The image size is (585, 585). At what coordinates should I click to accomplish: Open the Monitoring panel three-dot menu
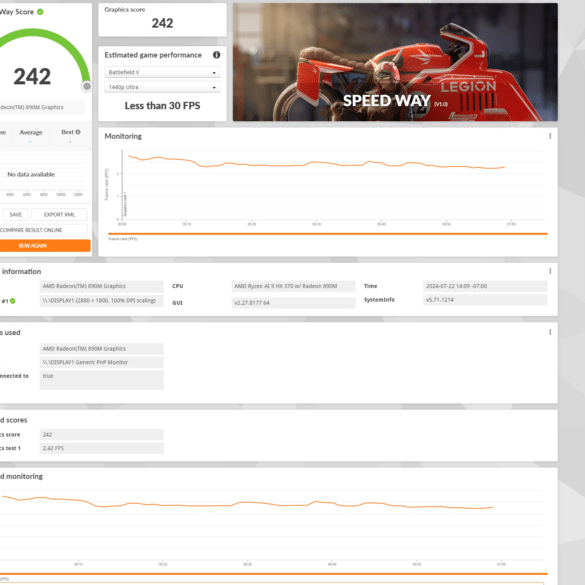tap(550, 136)
